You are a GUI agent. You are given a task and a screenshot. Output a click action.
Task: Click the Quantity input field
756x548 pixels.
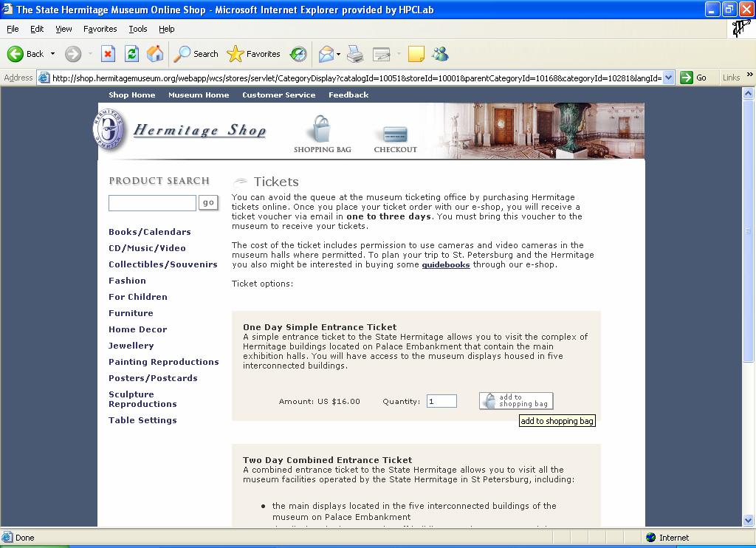pyautogui.click(x=441, y=401)
